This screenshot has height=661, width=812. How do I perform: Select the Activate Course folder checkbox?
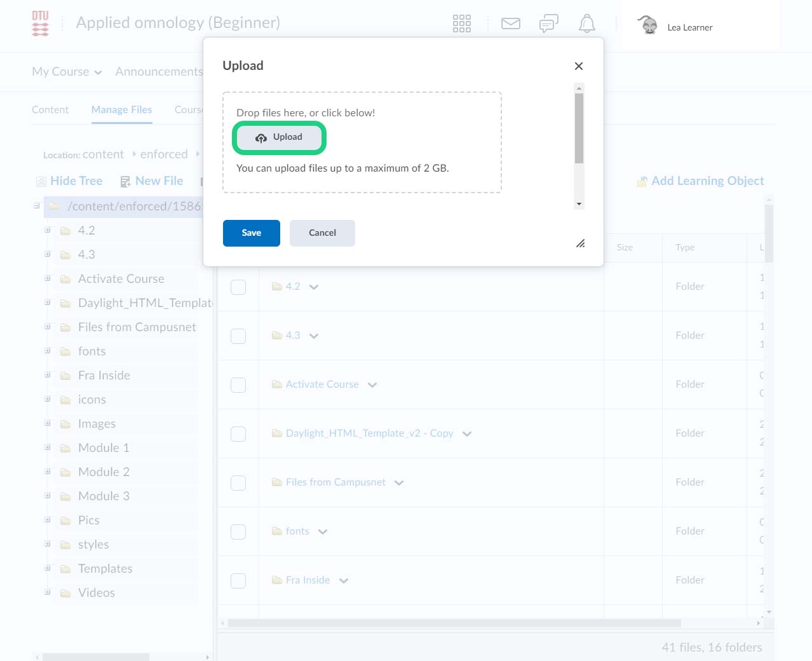pos(238,385)
